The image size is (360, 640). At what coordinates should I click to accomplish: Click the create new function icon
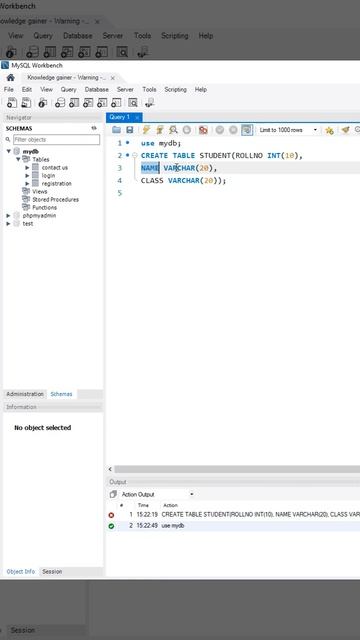pyautogui.click(x=116, y=103)
